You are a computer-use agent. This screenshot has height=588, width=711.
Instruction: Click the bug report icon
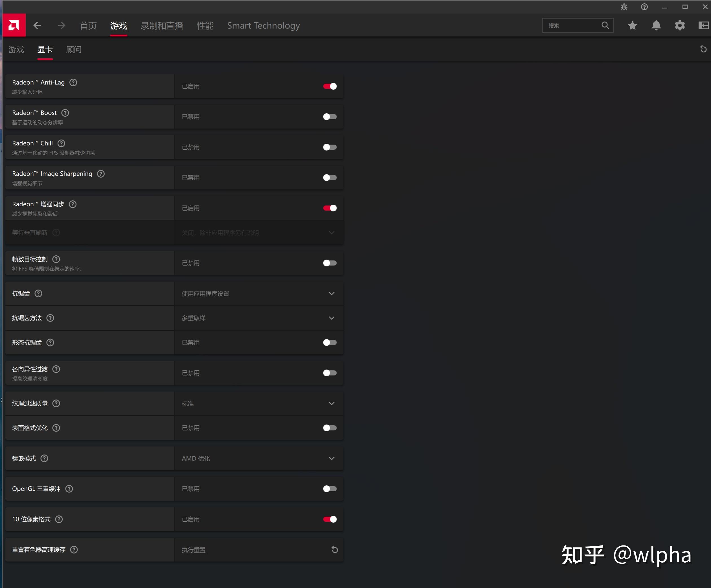(x=624, y=7)
